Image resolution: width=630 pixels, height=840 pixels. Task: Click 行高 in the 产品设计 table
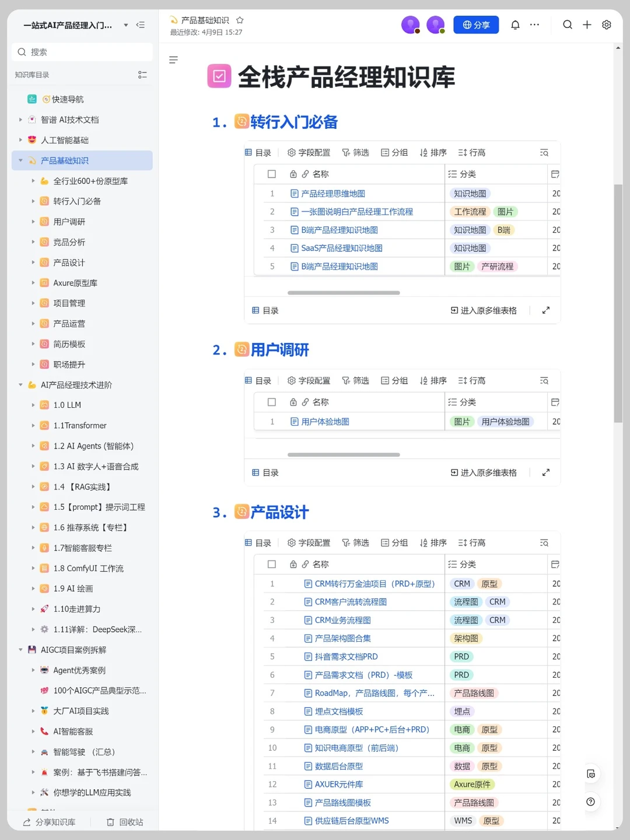click(x=472, y=543)
